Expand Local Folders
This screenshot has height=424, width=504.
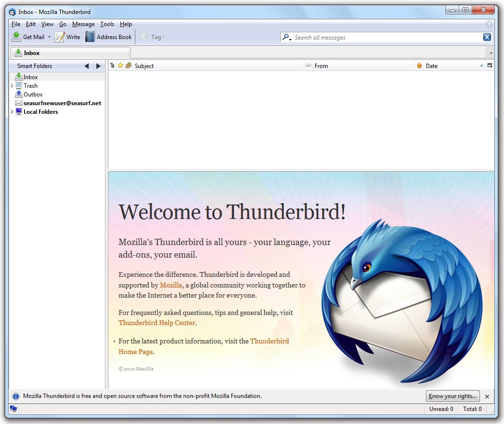click(12, 112)
